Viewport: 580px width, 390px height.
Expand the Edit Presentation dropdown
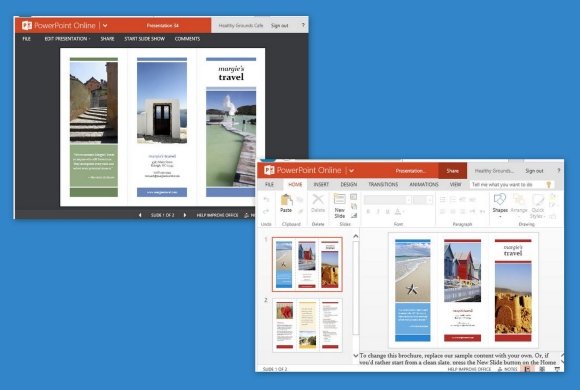[67, 39]
